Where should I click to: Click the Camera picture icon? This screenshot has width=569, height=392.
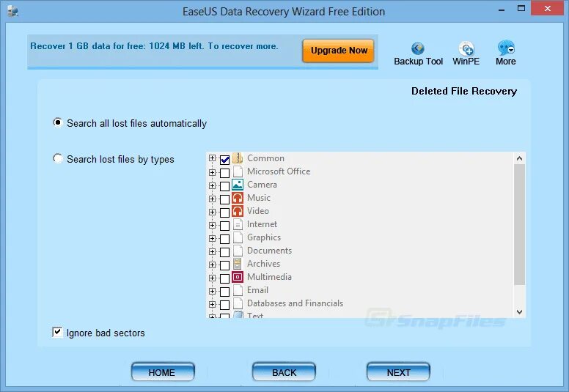[x=238, y=185]
